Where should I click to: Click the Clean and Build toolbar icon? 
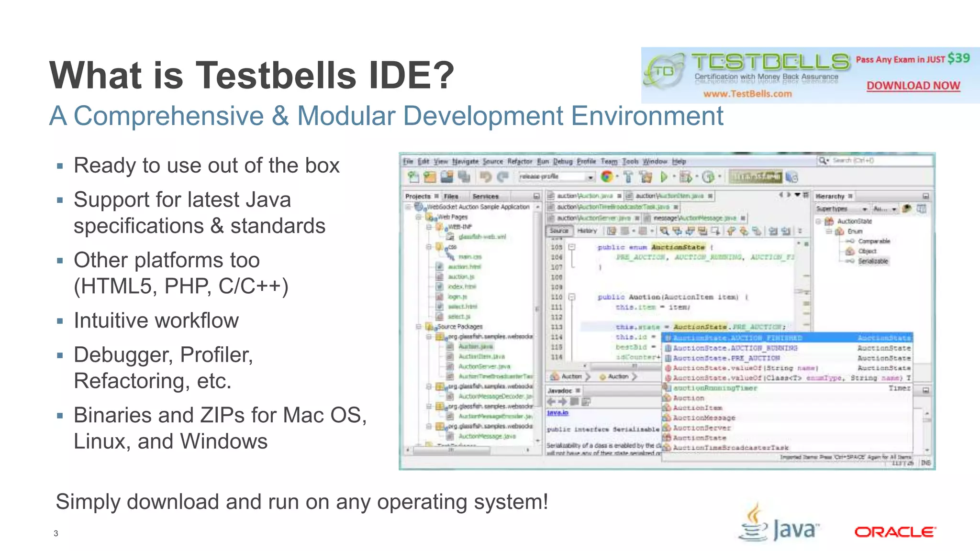point(646,176)
